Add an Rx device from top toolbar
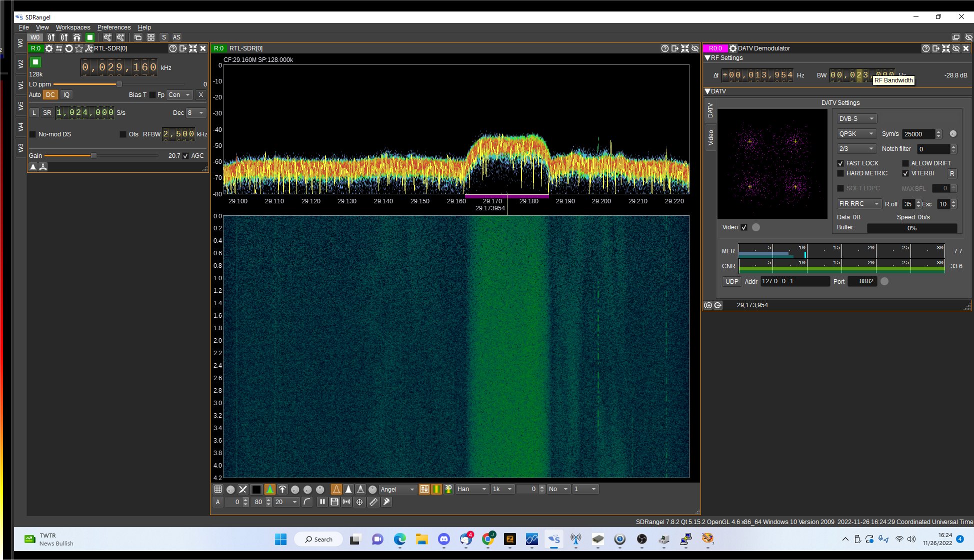 [51, 37]
